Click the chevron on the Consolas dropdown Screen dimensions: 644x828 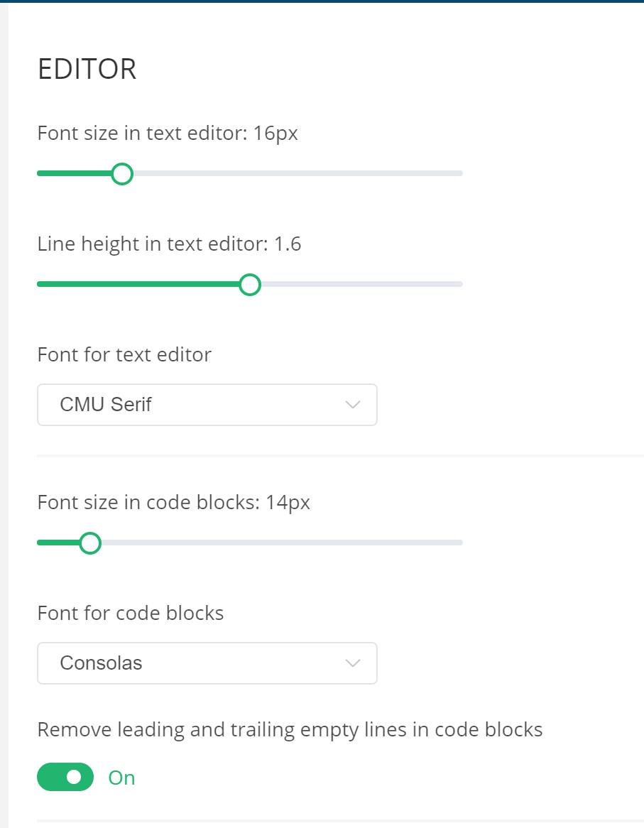[x=352, y=663]
